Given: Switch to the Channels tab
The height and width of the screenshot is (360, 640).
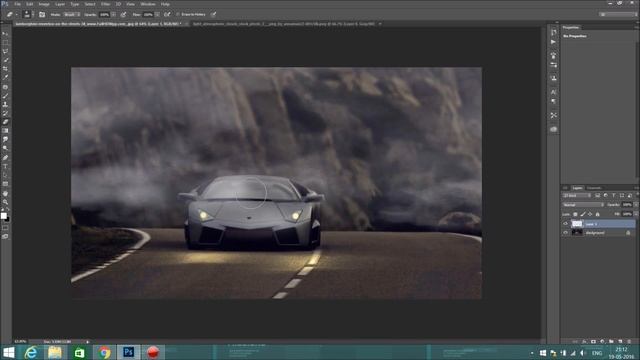Looking at the screenshot, I should click(594, 188).
